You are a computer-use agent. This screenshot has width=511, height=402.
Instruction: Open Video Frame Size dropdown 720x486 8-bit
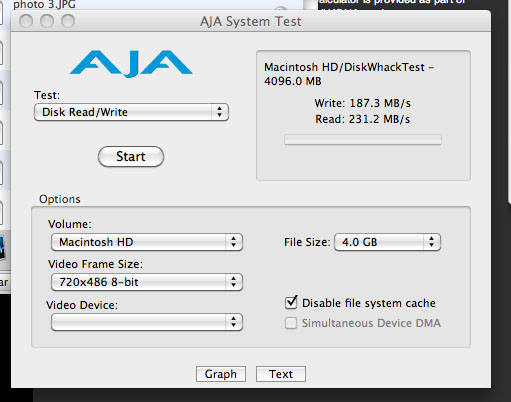coord(147,282)
